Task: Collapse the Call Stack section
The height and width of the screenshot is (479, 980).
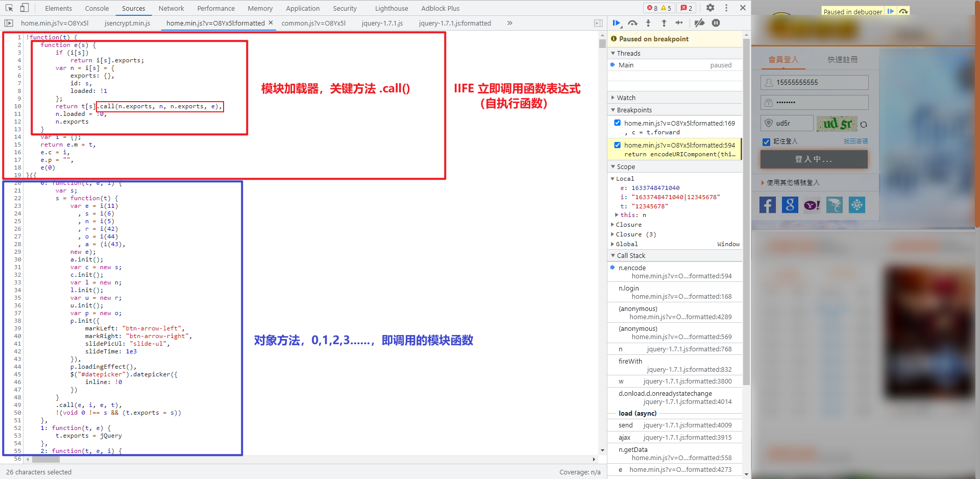Action: pyautogui.click(x=631, y=255)
